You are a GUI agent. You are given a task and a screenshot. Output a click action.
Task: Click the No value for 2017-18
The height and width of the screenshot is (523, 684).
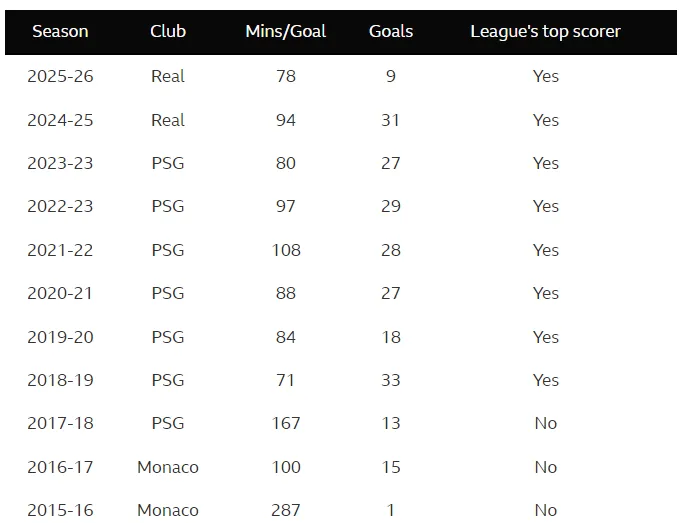[545, 423]
